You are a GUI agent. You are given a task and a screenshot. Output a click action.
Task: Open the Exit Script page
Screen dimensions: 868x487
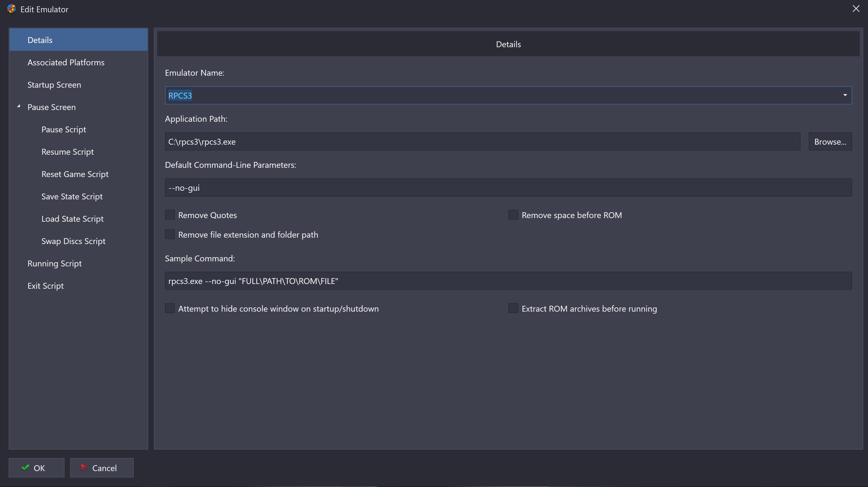(78, 285)
